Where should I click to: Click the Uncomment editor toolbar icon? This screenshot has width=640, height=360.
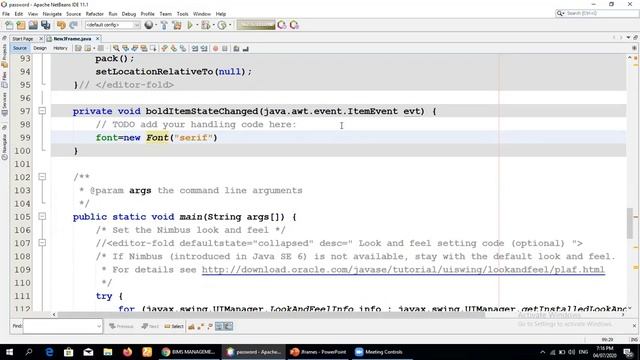[x=246, y=49]
